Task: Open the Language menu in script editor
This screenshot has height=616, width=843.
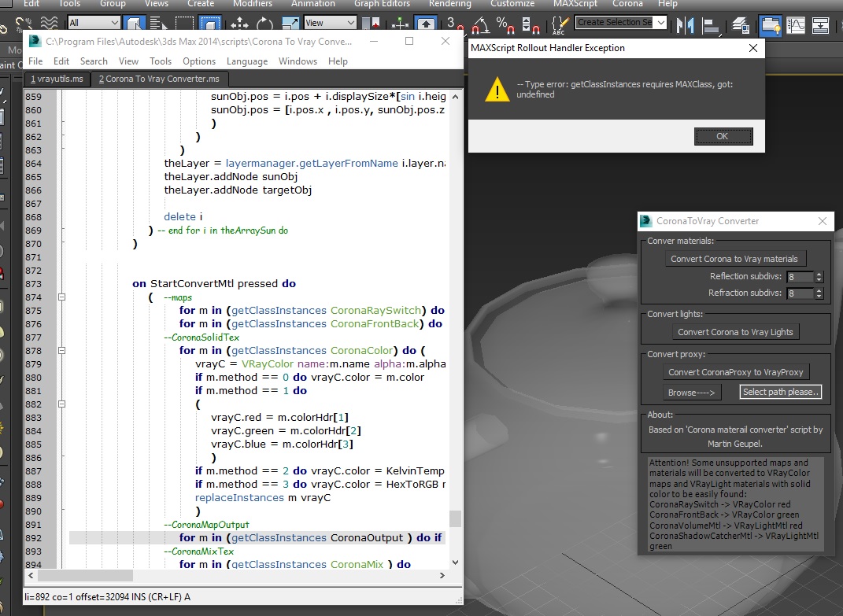Action: pyautogui.click(x=247, y=61)
